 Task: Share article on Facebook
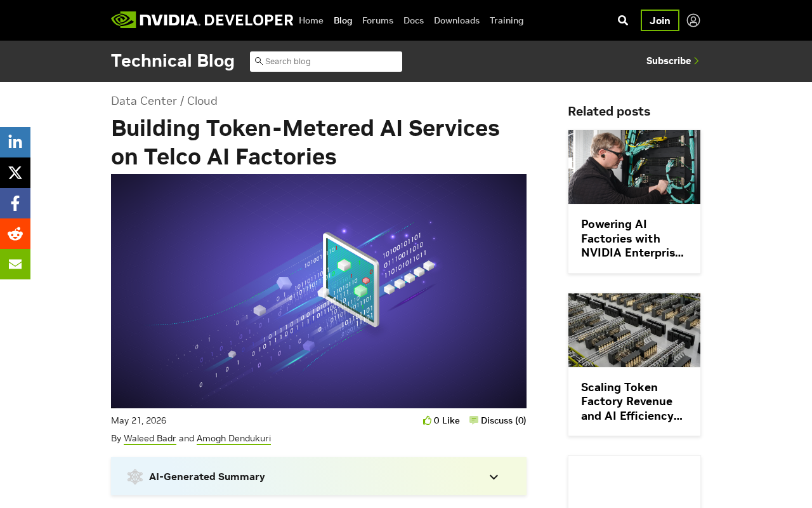15,203
